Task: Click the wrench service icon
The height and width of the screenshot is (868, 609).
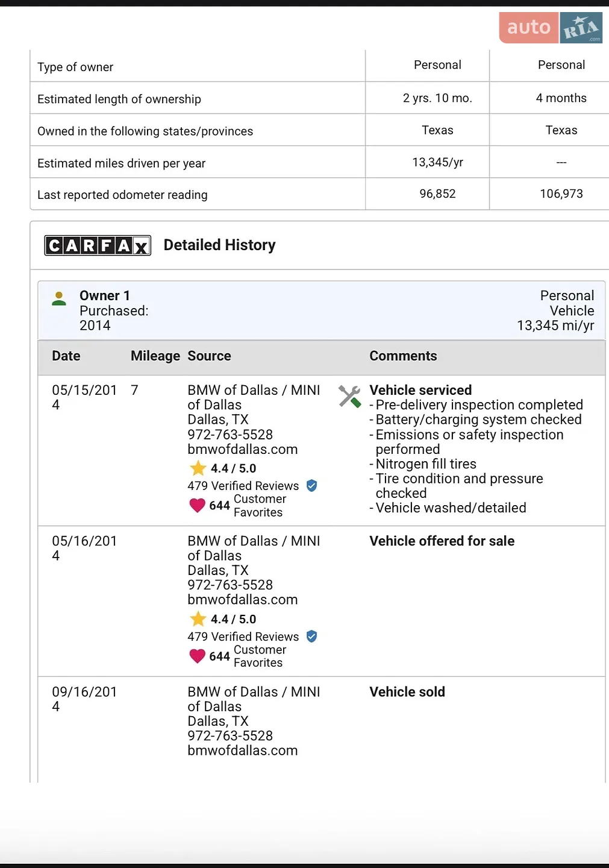Action: (x=349, y=396)
